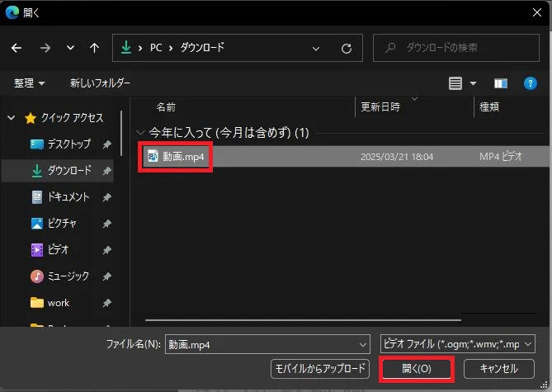Click the view layout icon
552x392 pixels.
[455, 83]
